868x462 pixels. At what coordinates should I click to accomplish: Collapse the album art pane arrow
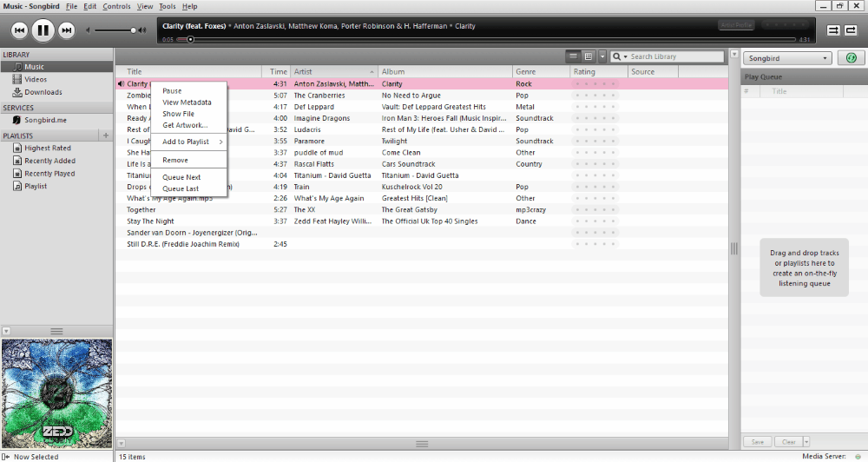click(6, 331)
